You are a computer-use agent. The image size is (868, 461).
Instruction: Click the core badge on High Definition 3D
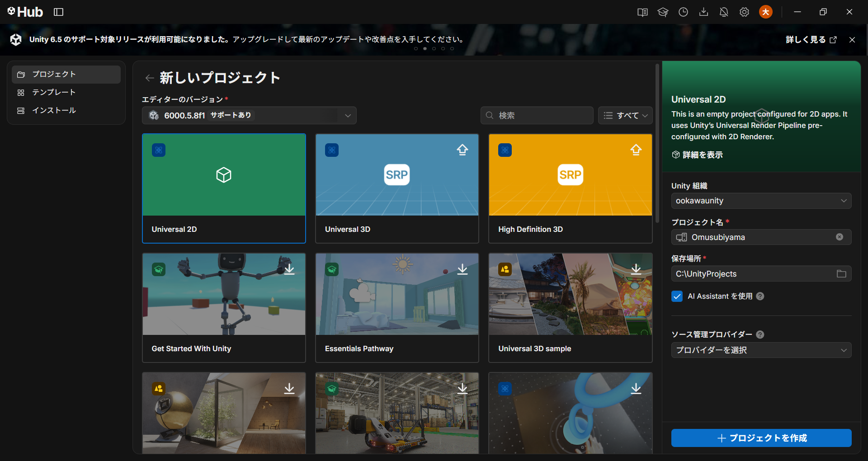tap(505, 150)
